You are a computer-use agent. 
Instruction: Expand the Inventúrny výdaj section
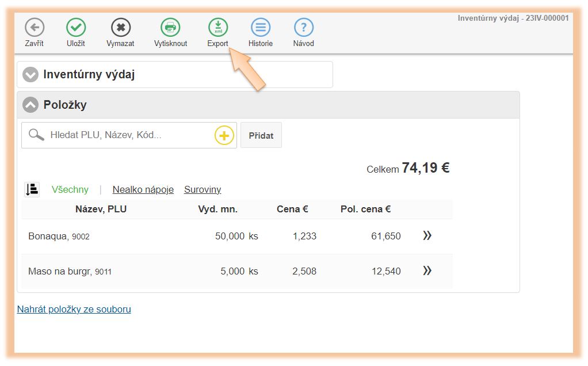coord(30,75)
